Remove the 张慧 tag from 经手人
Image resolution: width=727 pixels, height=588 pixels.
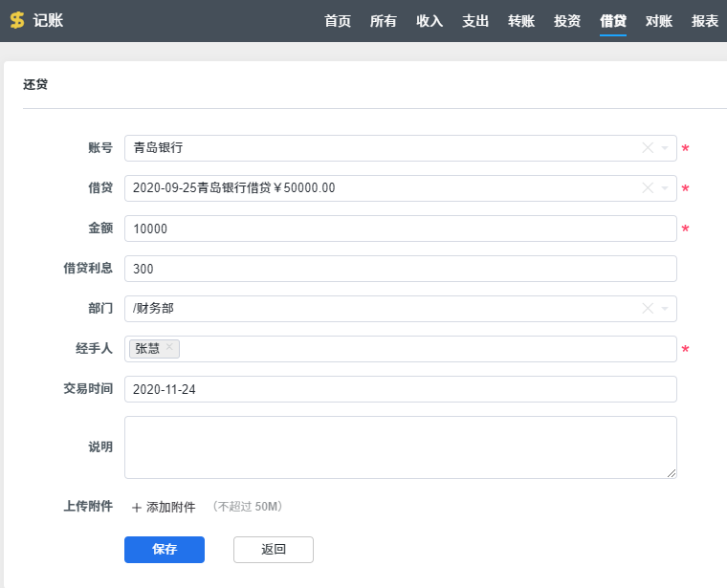click(x=169, y=348)
